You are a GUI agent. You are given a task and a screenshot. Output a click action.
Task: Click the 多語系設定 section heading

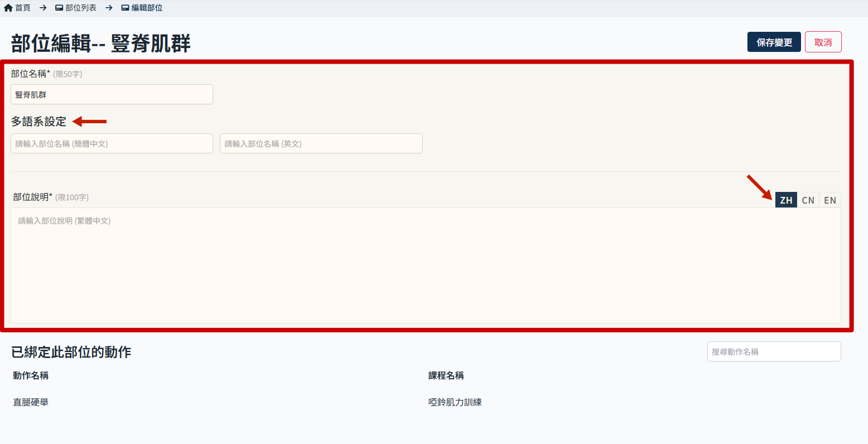(39, 122)
